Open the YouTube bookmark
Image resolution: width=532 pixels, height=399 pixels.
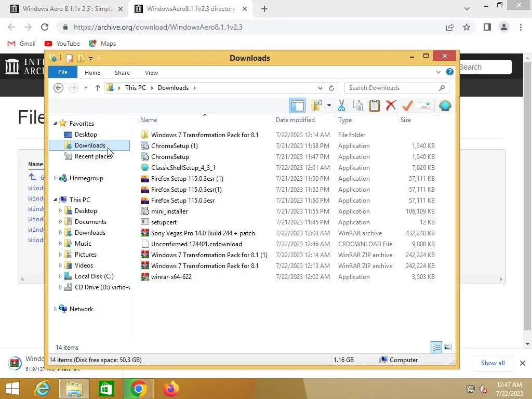[62, 44]
